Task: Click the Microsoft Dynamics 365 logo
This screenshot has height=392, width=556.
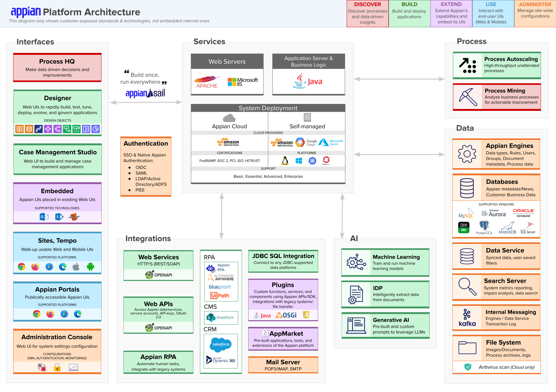Action: pos(221,360)
